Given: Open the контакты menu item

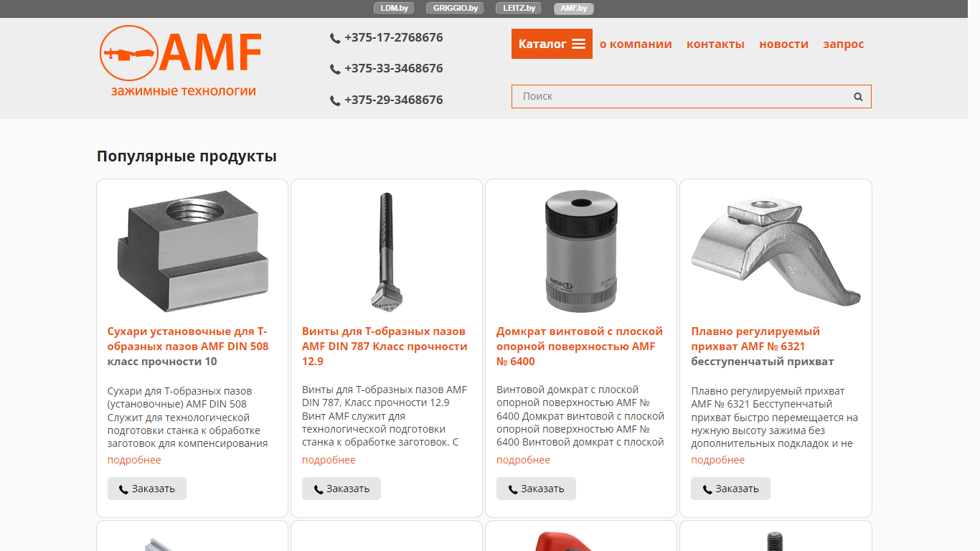Looking at the screenshot, I should coord(715,44).
